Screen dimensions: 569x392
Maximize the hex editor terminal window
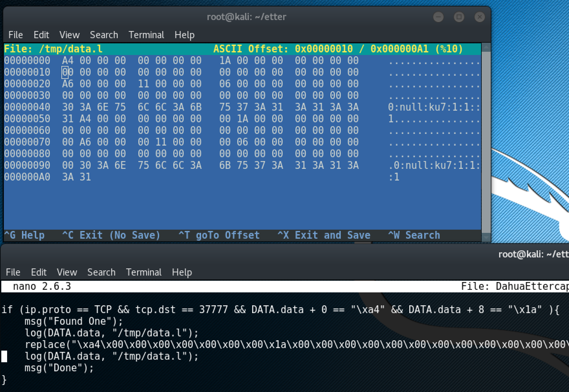click(459, 17)
